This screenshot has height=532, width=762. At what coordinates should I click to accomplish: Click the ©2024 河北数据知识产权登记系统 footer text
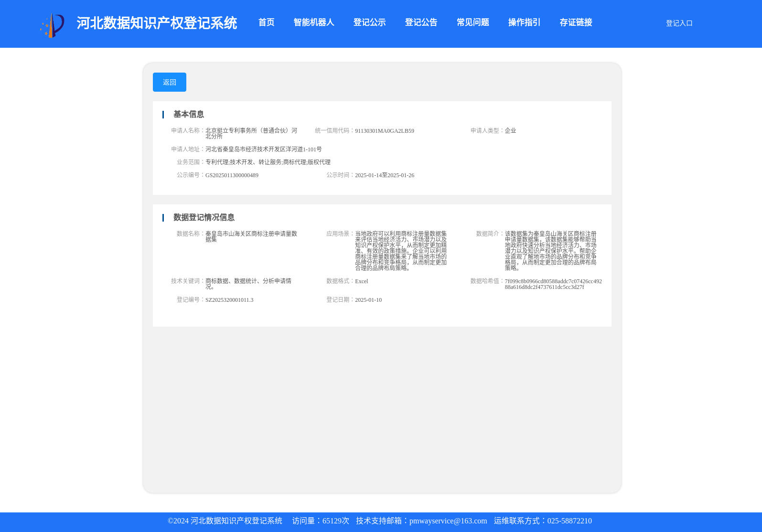point(225,521)
